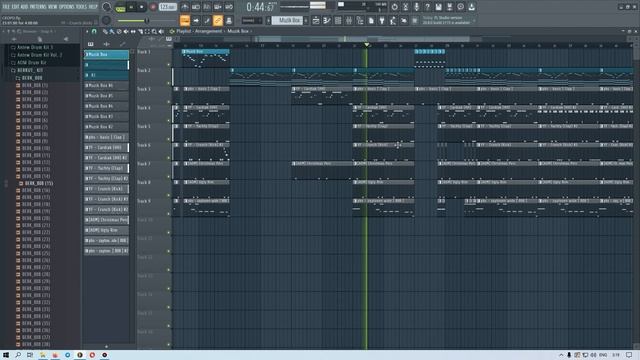Viewport: 640px width, 360px height.
Task: Select Muzik Box #6 pattern in picker
Action: (x=106, y=85)
